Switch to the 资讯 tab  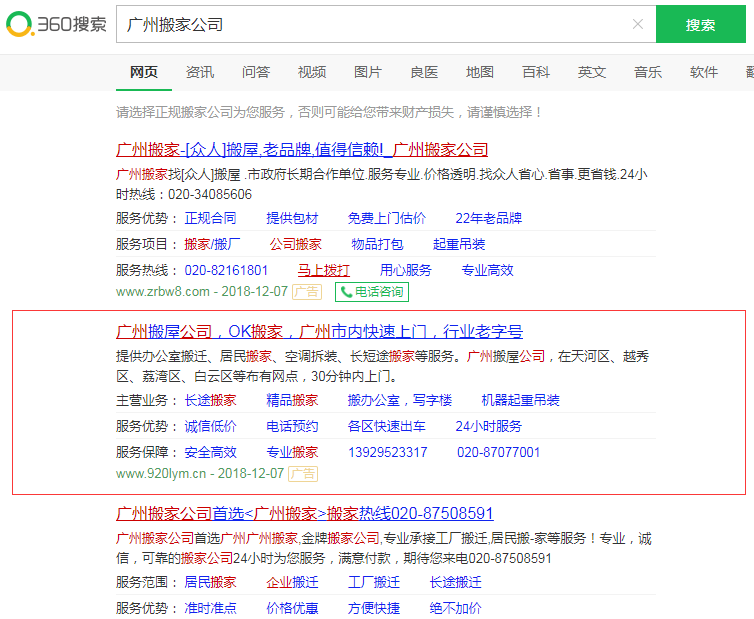tap(200, 72)
